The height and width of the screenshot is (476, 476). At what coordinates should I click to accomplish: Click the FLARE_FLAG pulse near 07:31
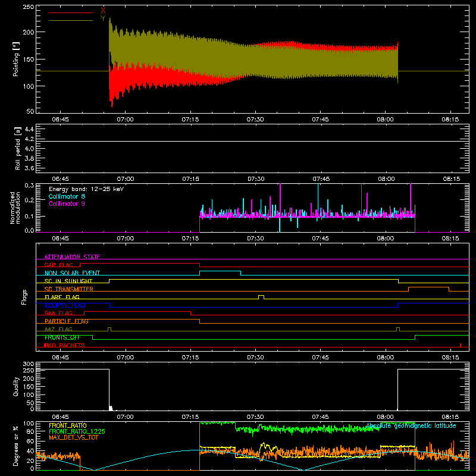click(x=261, y=297)
